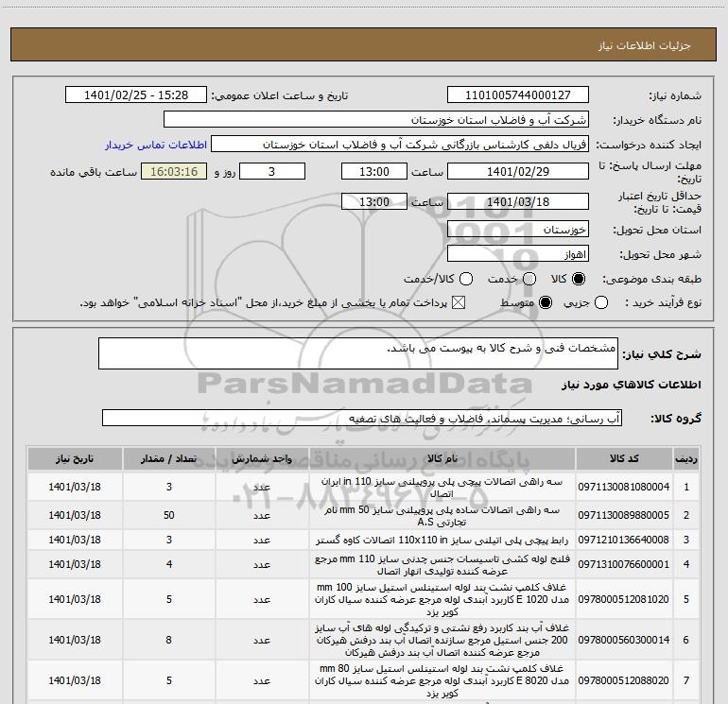Click product code 0971130081080004
Viewport: 728px width, 704px height.
click(624, 487)
